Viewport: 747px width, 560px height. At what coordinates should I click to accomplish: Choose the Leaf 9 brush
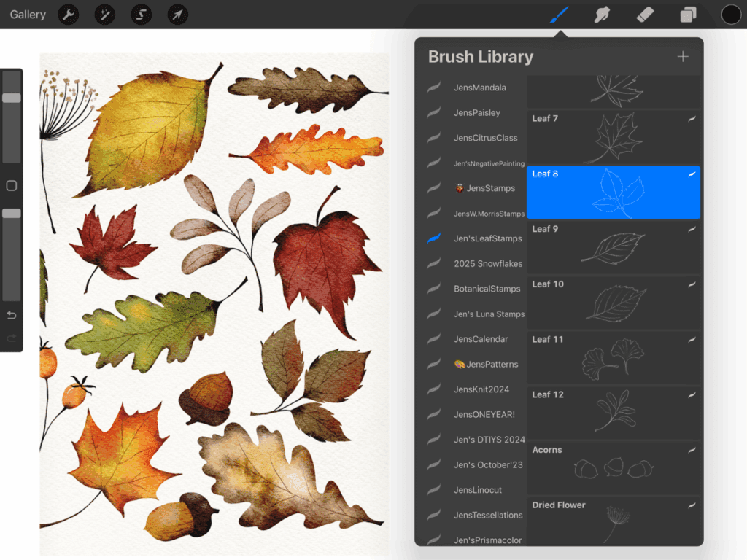point(613,248)
